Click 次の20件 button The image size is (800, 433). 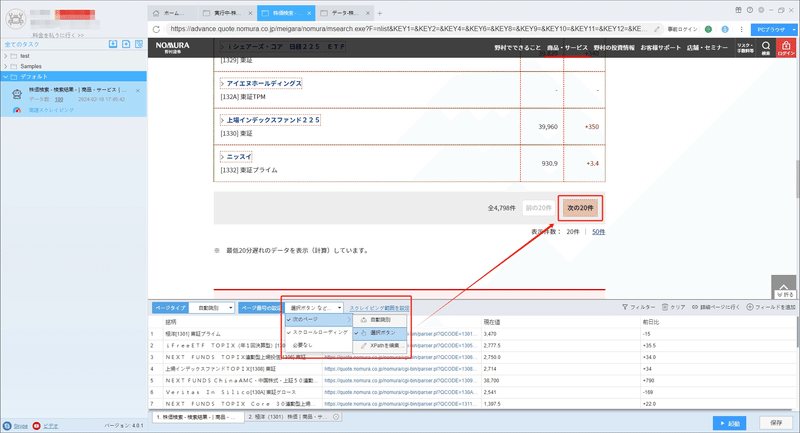[x=580, y=208]
